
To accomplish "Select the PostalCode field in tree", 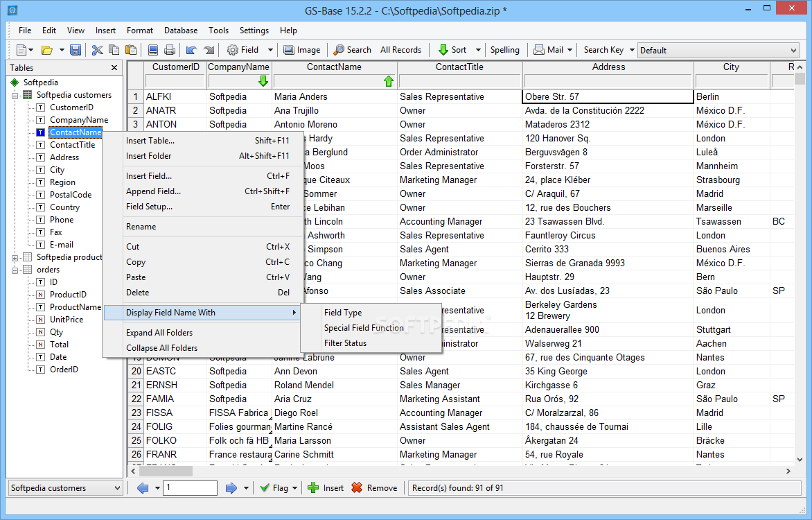I will pos(71,195).
